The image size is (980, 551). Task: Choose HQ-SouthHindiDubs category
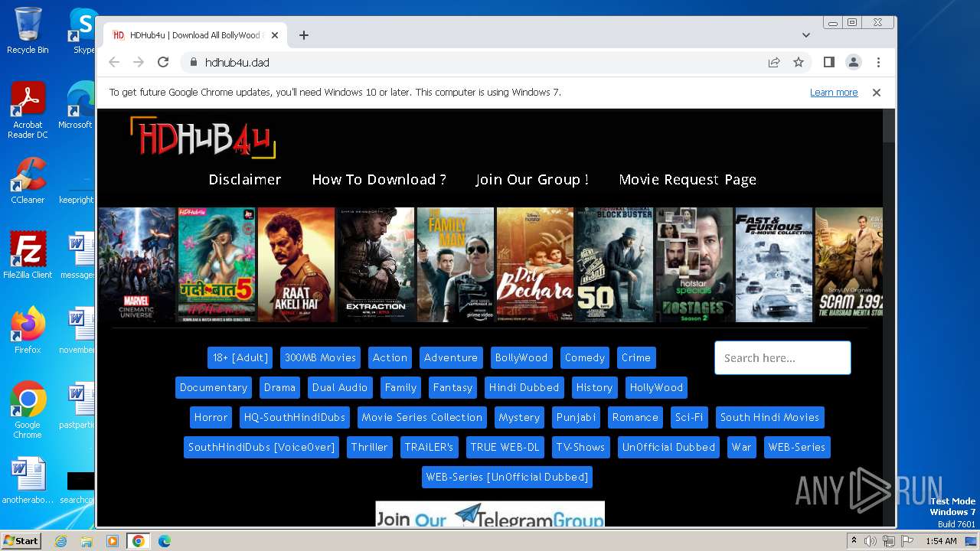pyautogui.click(x=295, y=418)
